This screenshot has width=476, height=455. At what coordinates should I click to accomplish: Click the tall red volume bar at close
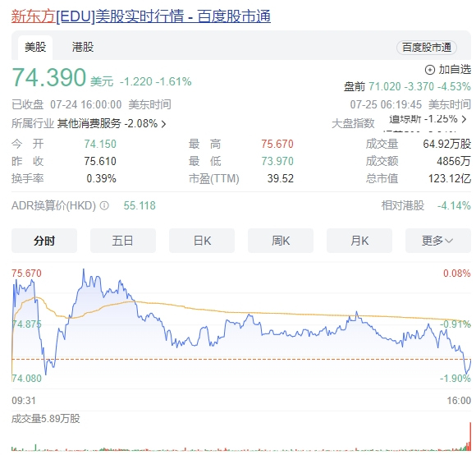pos(470,436)
